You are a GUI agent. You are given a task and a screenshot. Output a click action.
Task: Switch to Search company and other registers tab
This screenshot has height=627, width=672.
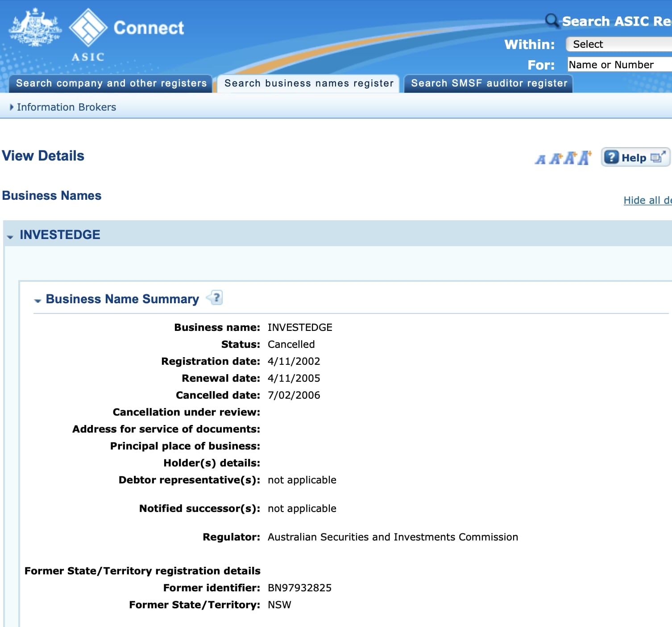pyautogui.click(x=111, y=83)
